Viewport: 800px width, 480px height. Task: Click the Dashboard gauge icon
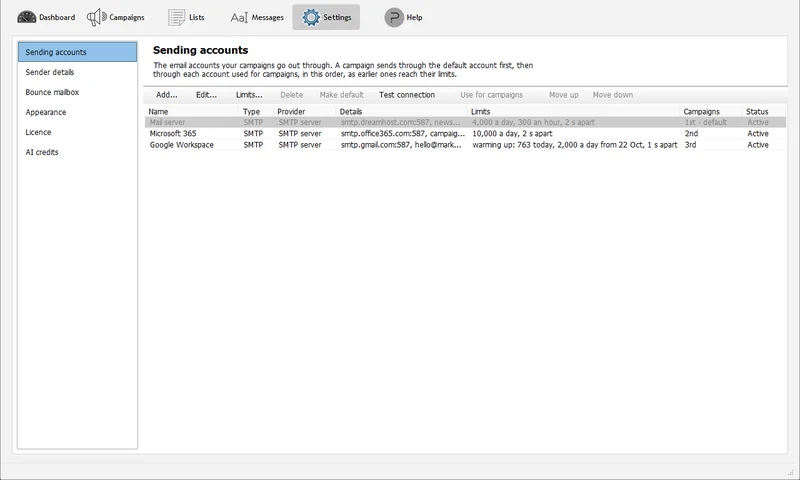(x=27, y=17)
